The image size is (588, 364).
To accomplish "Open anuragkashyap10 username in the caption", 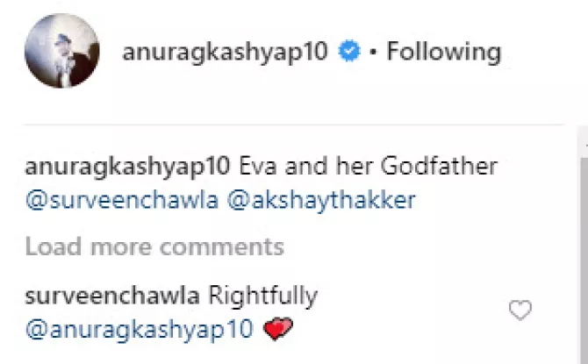I will (127, 167).
